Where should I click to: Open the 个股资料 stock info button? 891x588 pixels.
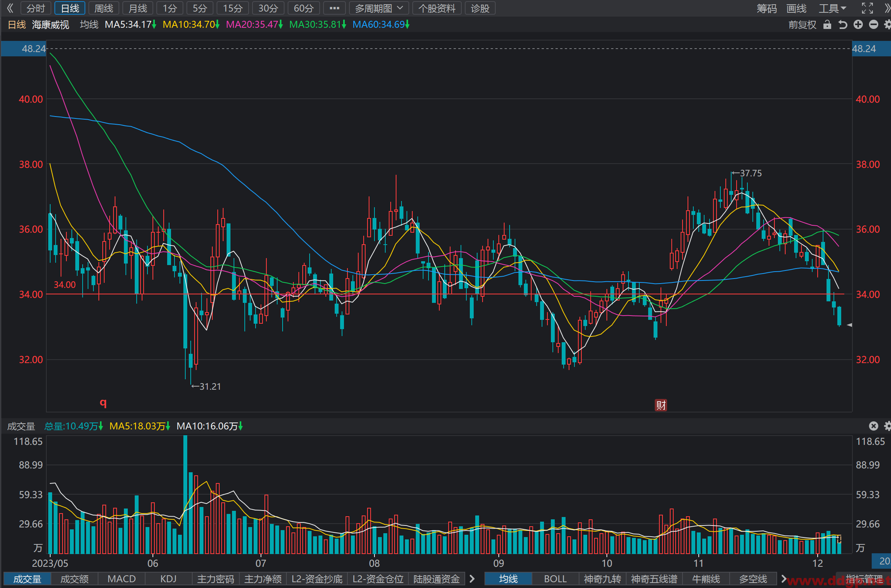coord(437,8)
